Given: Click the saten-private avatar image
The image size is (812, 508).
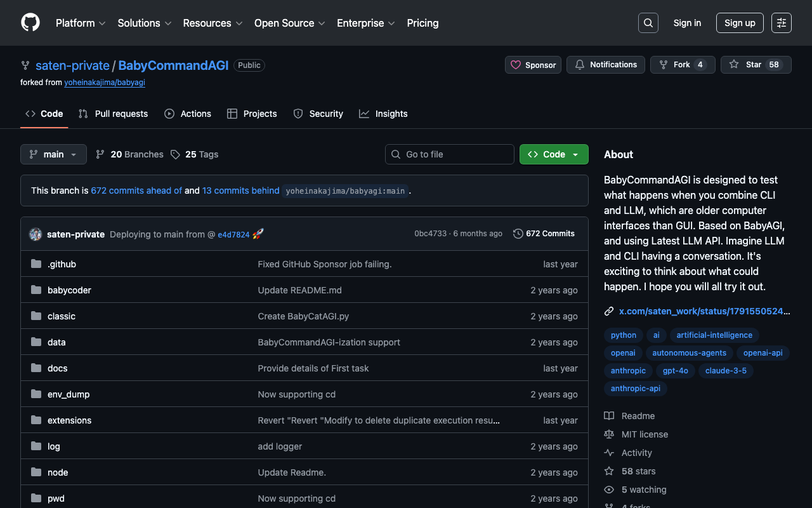Looking at the screenshot, I should [36, 234].
